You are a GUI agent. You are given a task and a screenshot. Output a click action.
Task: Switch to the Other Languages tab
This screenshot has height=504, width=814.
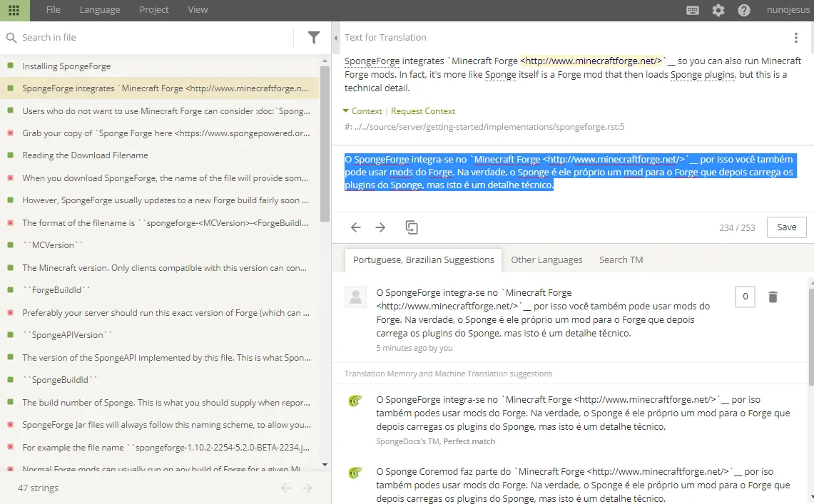pyautogui.click(x=546, y=259)
